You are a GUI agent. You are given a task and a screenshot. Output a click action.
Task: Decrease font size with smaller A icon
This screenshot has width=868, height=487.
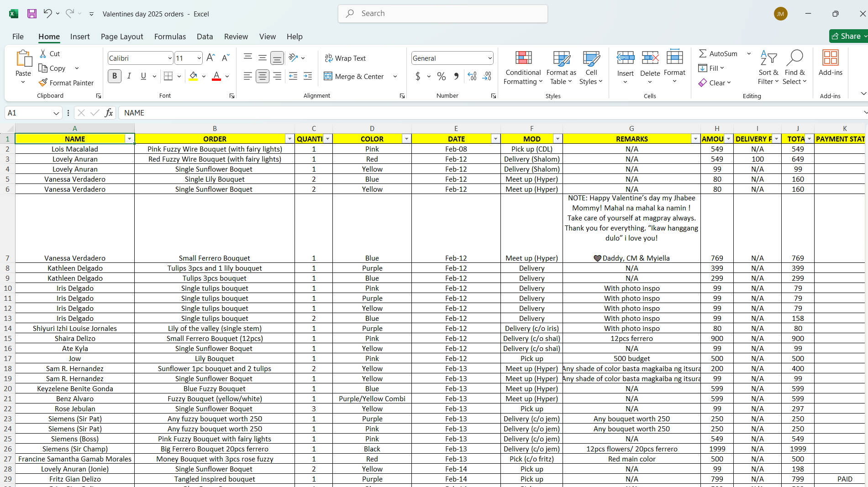[x=225, y=58]
